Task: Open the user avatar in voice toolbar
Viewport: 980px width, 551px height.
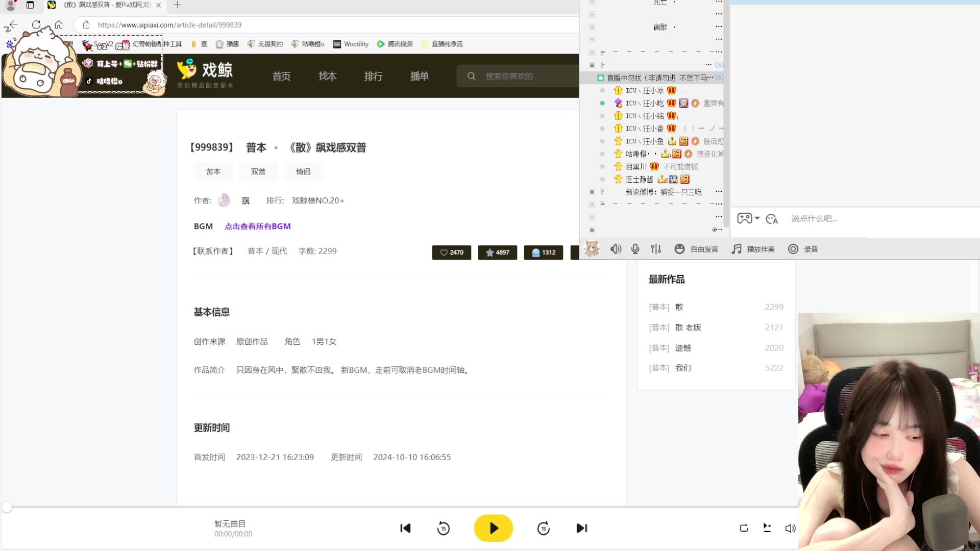Action: [x=592, y=249]
